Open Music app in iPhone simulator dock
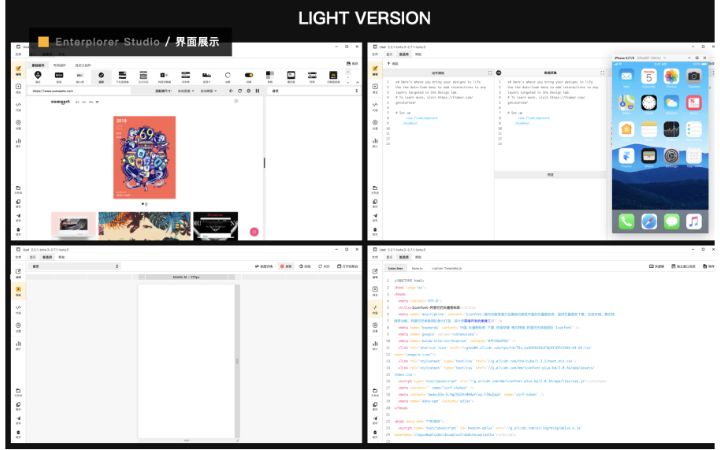 (x=694, y=222)
